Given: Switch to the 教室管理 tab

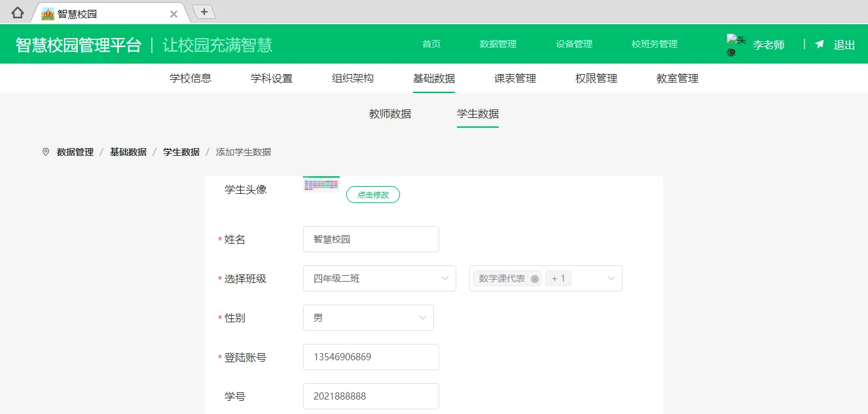Looking at the screenshot, I should pos(678,78).
